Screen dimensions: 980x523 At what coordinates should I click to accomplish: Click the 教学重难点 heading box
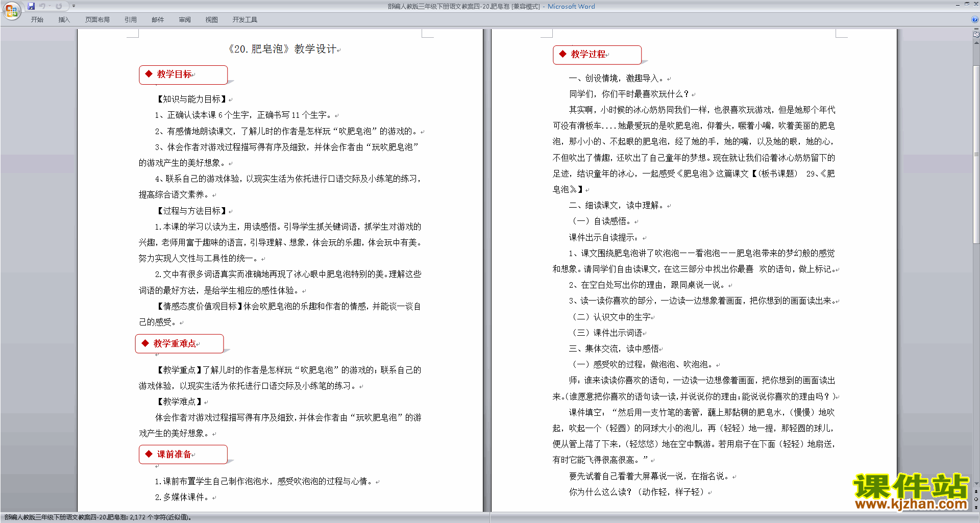point(180,344)
